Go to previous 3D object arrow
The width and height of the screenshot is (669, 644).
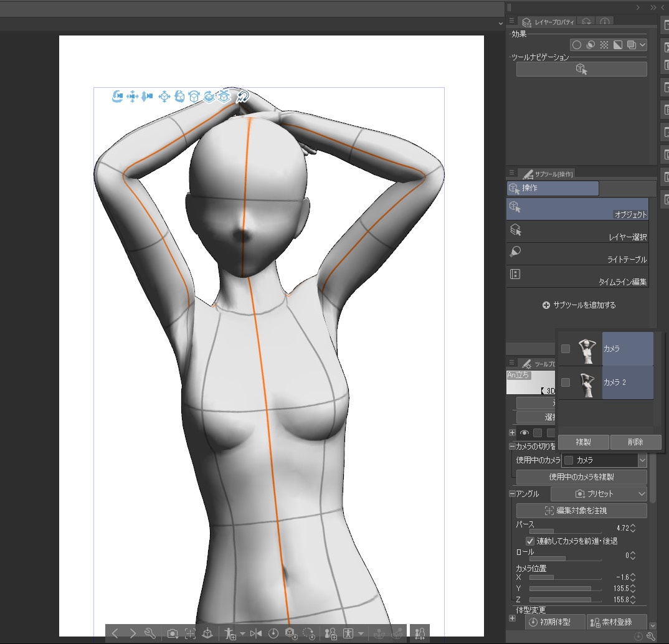pyautogui.click(x=115, y=633)
